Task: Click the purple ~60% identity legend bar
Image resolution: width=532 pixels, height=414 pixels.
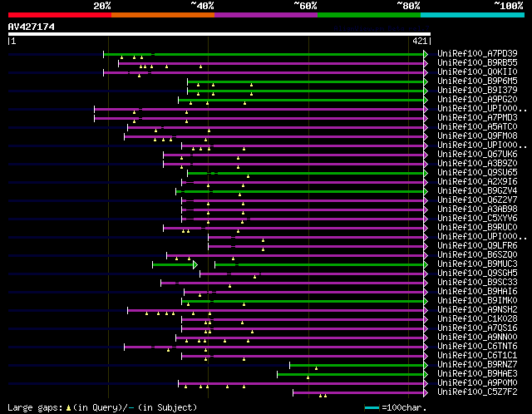Action: [266, 15]
